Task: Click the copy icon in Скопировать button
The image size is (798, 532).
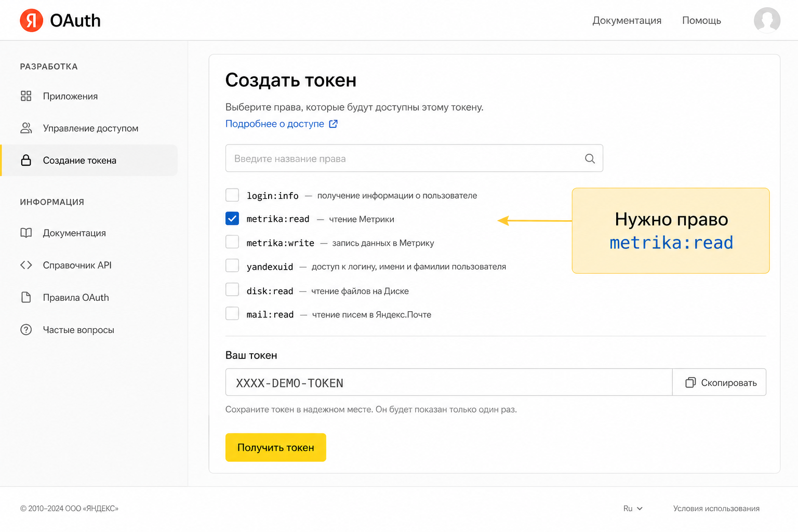Action: [690, 382]
